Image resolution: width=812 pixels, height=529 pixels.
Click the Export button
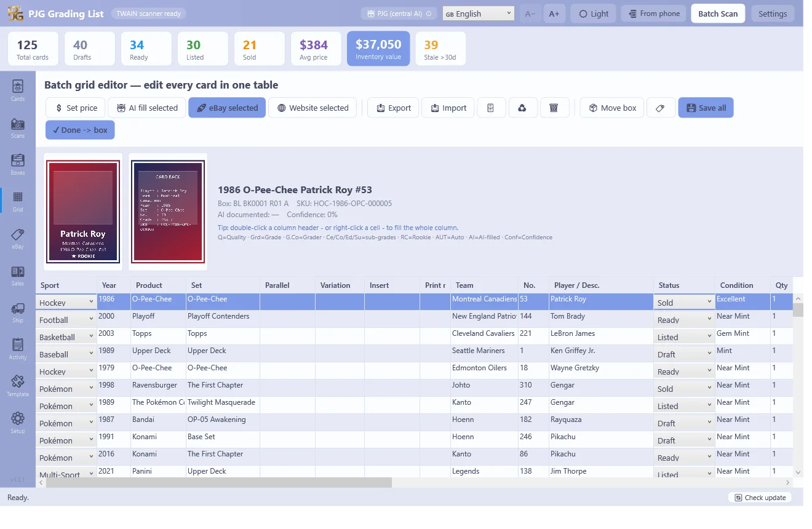[x=393, y=108]
